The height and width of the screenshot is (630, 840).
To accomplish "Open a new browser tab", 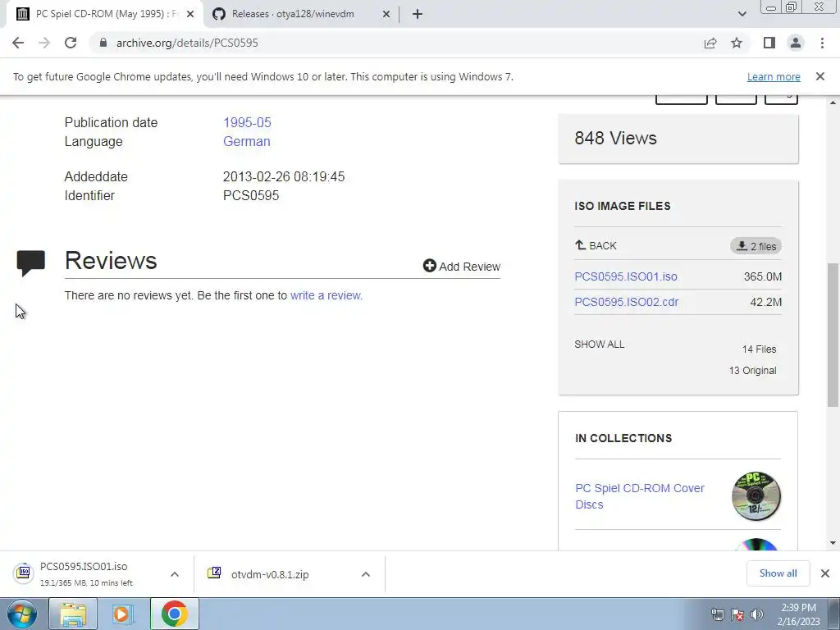I will click(x=418, y=14).
